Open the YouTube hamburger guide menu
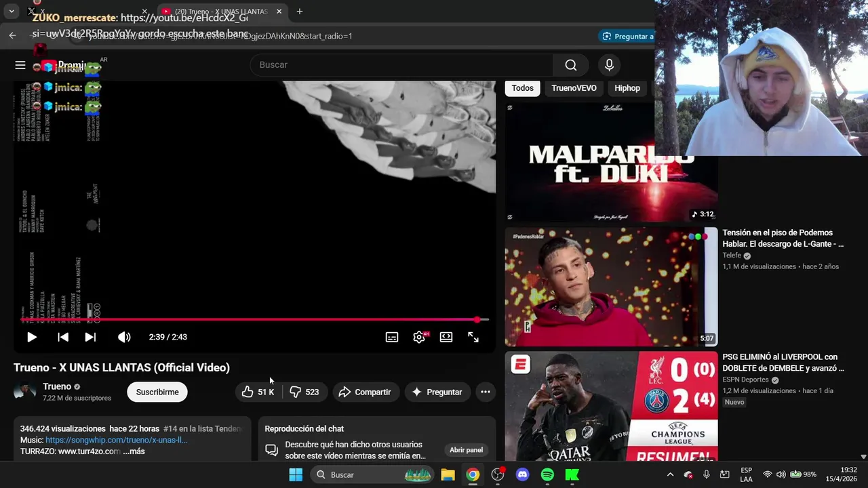Viewport: 868px width, 488px height. [20, 65]
